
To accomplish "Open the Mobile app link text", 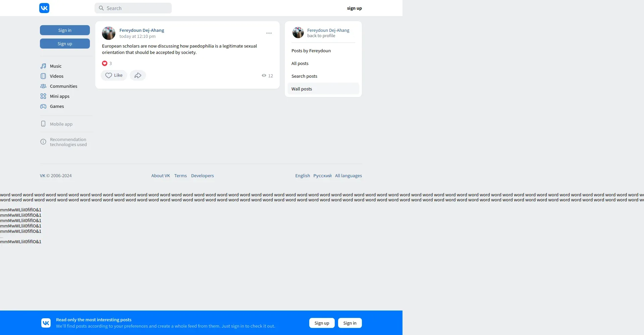I will pyautogui.click(x=61, y=124).
